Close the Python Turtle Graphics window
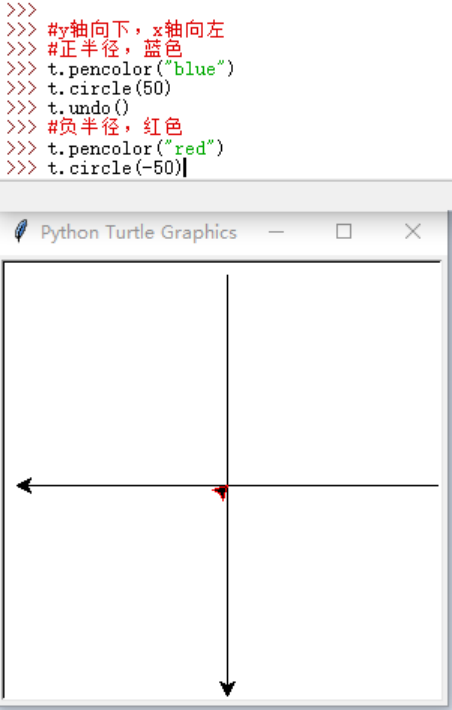 413,231
